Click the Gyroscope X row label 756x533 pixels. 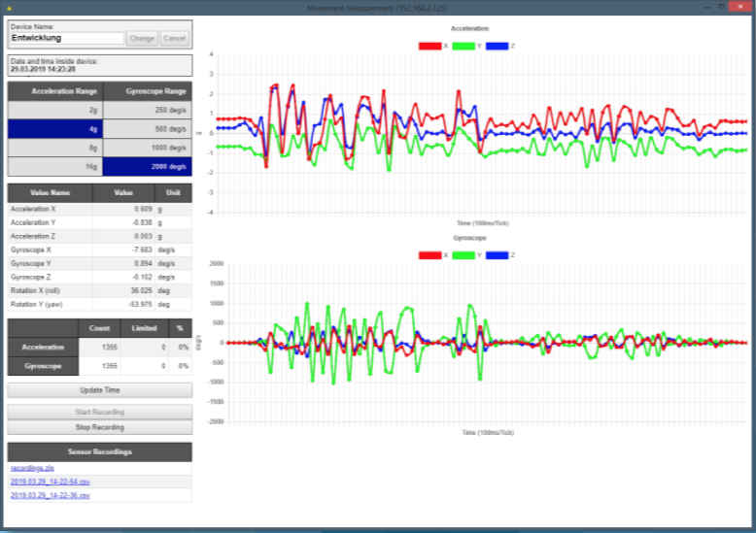tap(31, 250)
